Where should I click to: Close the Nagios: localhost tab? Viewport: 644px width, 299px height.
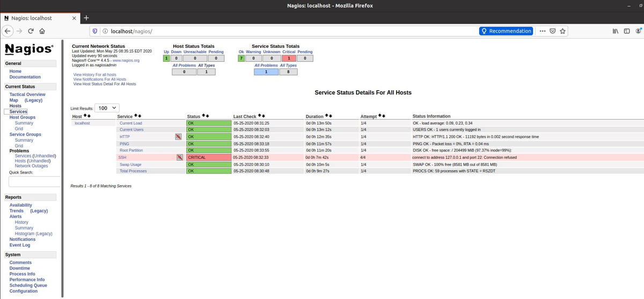click(x=74, y=18)
